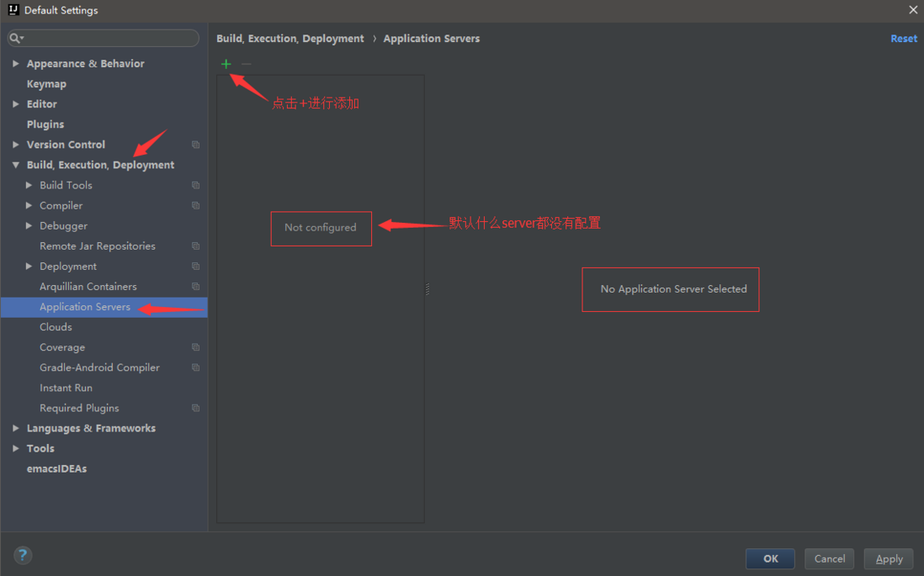The height and width of the screenshot is (576, 924).
Task: Click the green plus add server icon
Action: [226, 64]
